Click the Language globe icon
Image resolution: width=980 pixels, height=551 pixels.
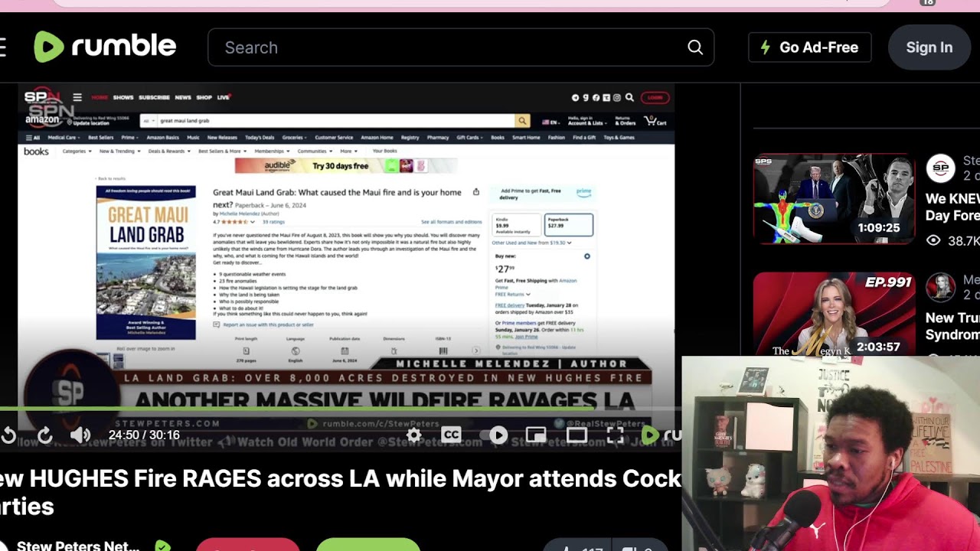click(296, 350)
